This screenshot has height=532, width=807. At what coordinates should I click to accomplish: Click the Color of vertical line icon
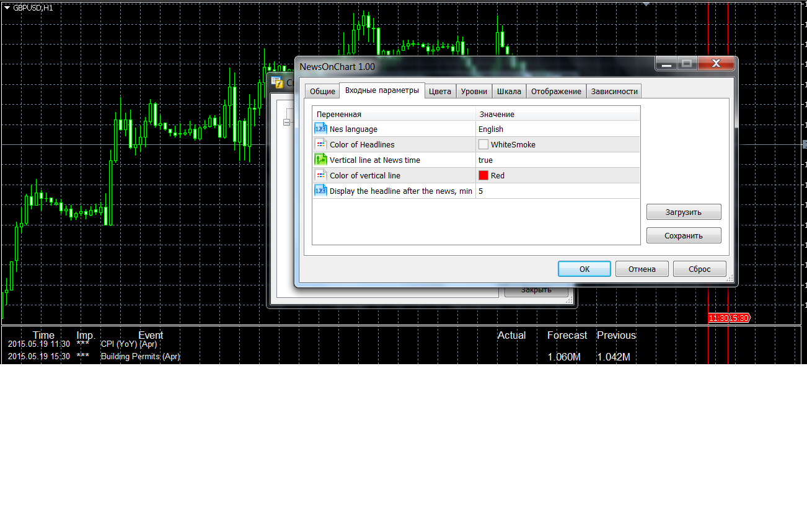pos(320,175)
